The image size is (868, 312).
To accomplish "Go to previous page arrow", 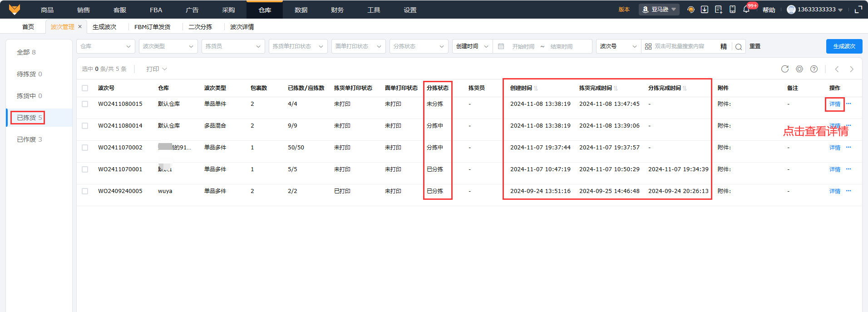I will point(837,69).
